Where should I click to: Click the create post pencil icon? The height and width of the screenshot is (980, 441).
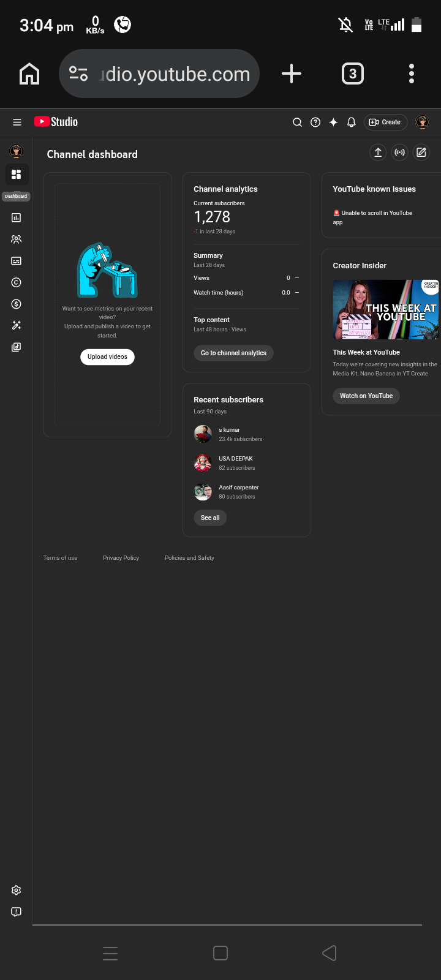[x=421, y=153]
